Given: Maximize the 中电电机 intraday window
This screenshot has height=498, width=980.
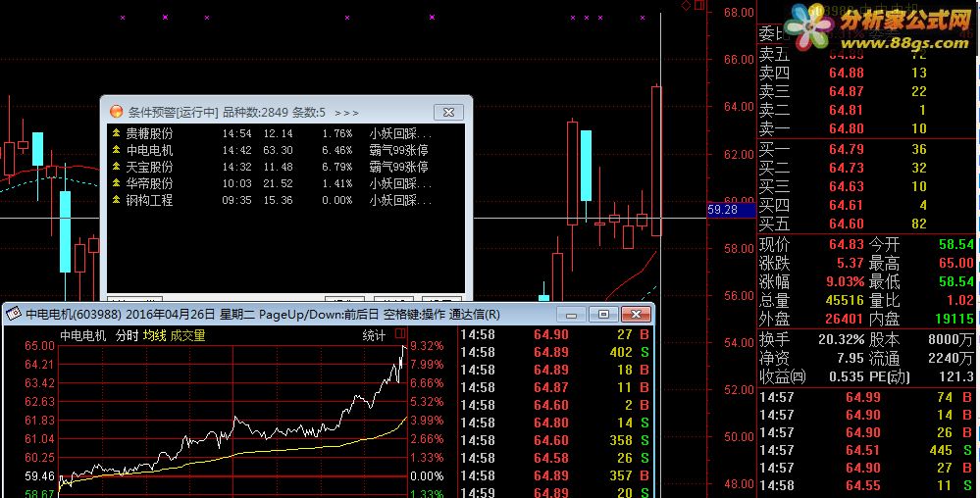Looking at the screenshot, I should point(603,315).
